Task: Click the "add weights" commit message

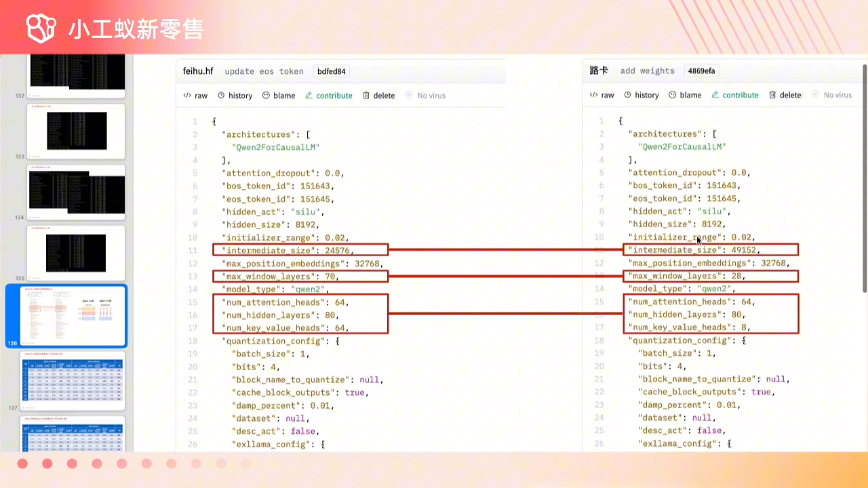Action: pos(647,70)
